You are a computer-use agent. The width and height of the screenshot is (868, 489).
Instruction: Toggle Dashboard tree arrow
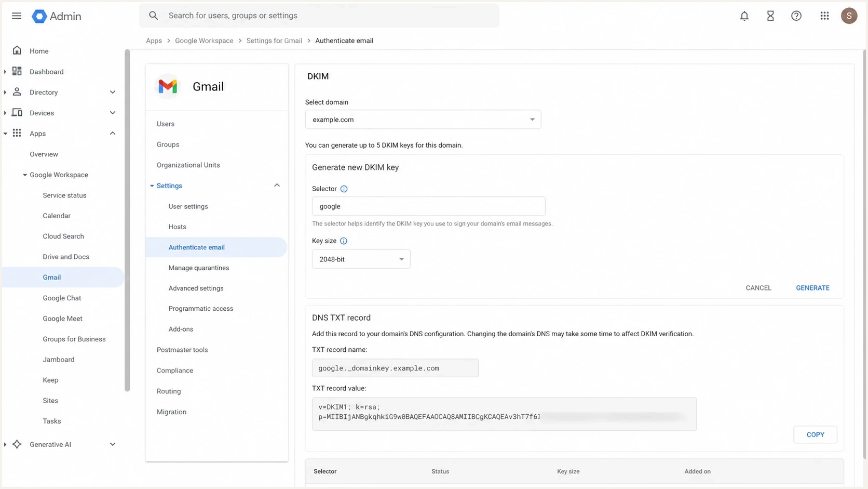click(x=5, y=72)
